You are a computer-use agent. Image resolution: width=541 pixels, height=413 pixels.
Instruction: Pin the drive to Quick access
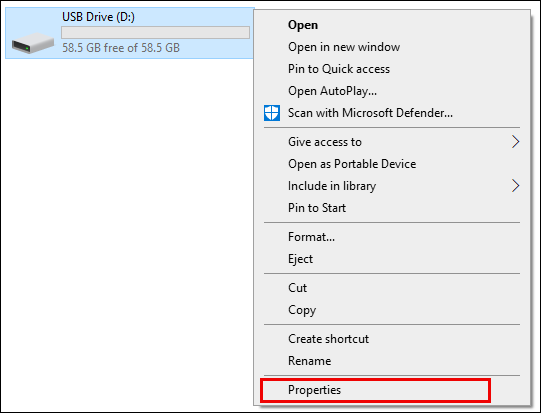[x=392, y=69]
